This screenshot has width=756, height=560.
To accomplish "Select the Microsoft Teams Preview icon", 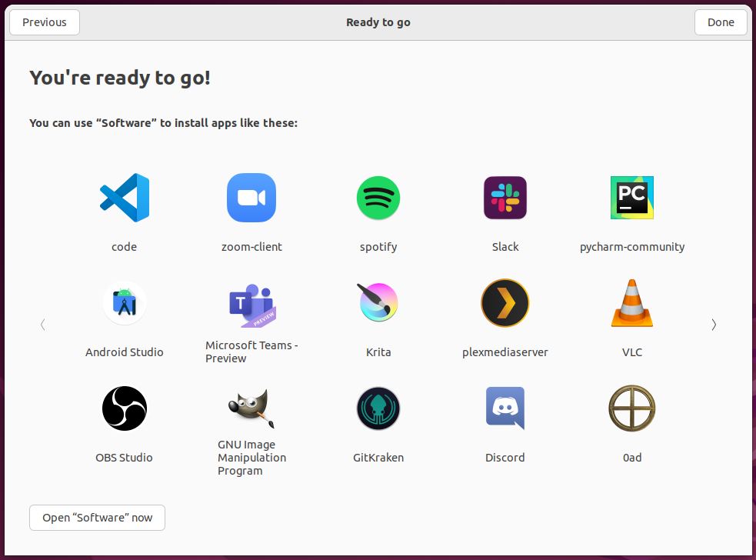I will (x=251, y=305).
